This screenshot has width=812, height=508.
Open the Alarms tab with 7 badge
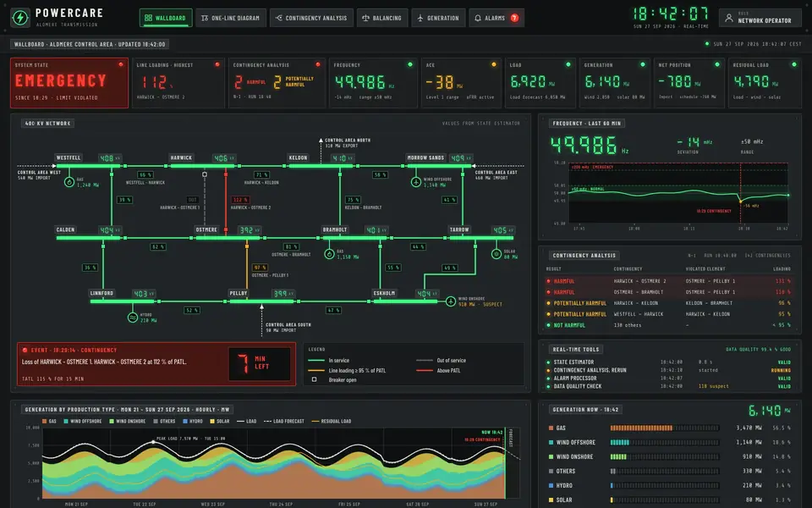(x=497, y=18)
